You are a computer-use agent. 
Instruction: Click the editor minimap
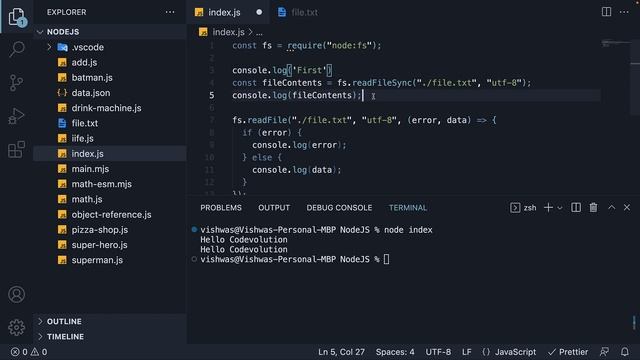click(616, 44)
